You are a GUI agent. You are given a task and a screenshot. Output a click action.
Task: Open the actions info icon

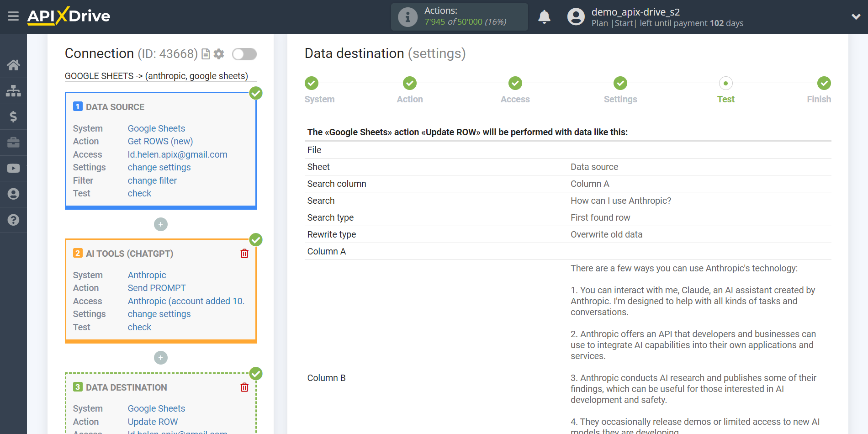[x=408, y=17]
